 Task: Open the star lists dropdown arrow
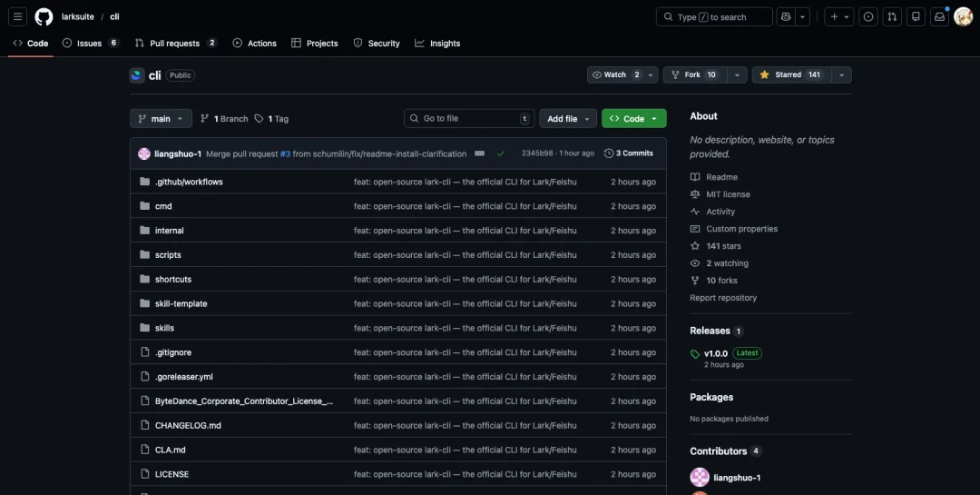[841, 74]
